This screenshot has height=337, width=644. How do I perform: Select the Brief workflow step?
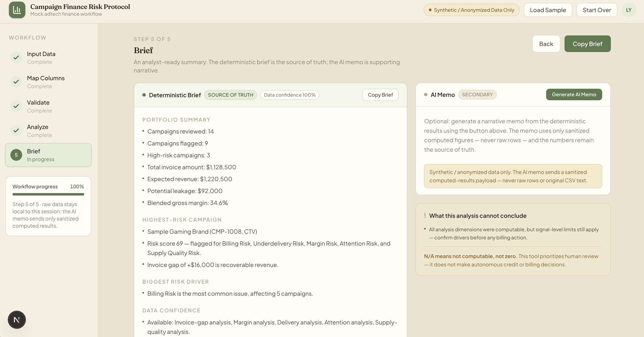(48, 155)
